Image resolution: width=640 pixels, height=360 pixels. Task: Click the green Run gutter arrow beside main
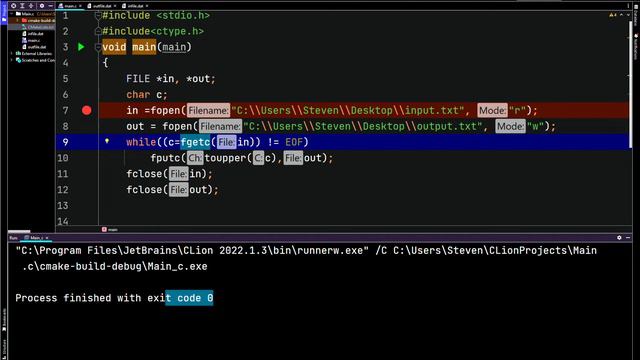(x=81, y=47)
